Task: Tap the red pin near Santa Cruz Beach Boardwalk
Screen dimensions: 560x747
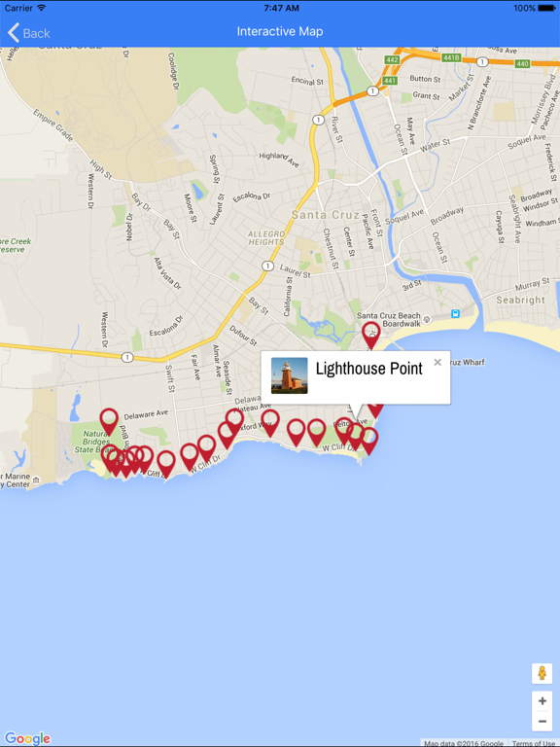Action: coord(371,335)
